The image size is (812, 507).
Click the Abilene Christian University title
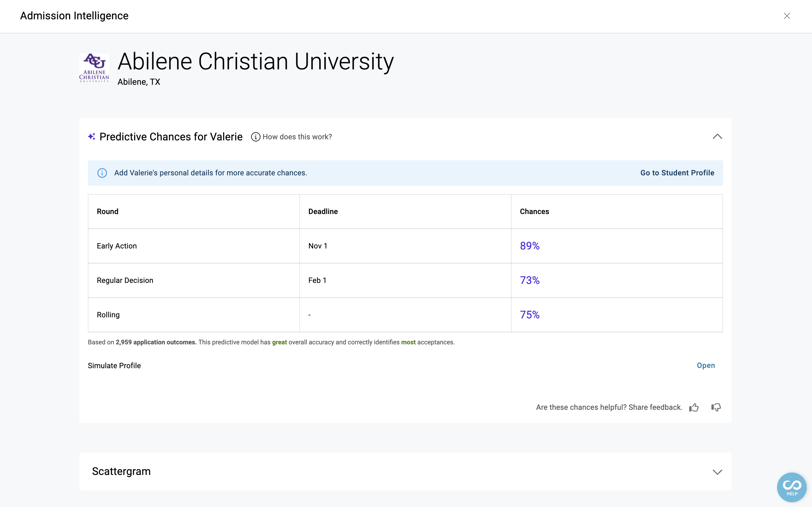click(x=256, y=61)
